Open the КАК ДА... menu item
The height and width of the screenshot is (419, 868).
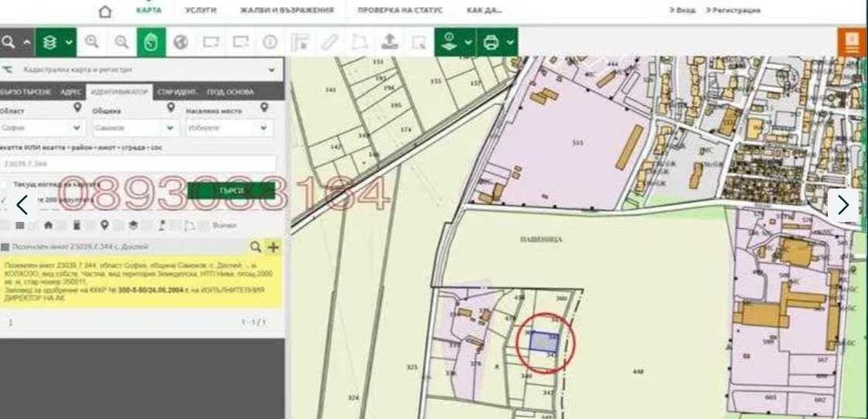[x=484, y=10]
